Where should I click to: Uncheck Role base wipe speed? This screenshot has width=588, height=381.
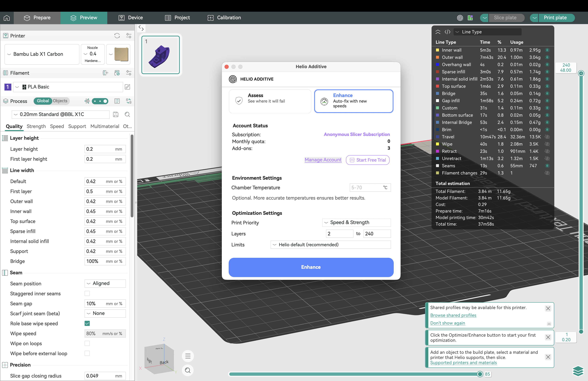tap(87, 323)
